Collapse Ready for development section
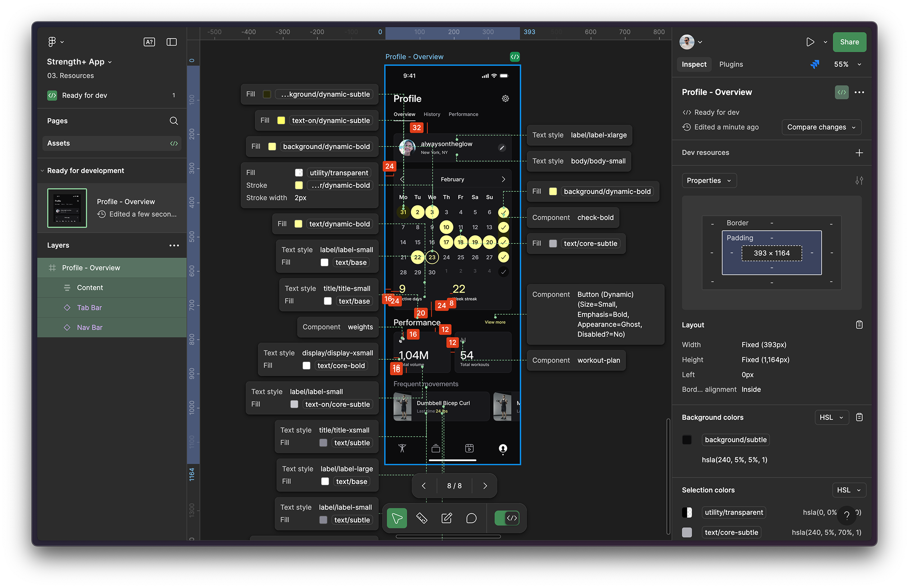This screenshot has height=588, width=909. (42, 171)
